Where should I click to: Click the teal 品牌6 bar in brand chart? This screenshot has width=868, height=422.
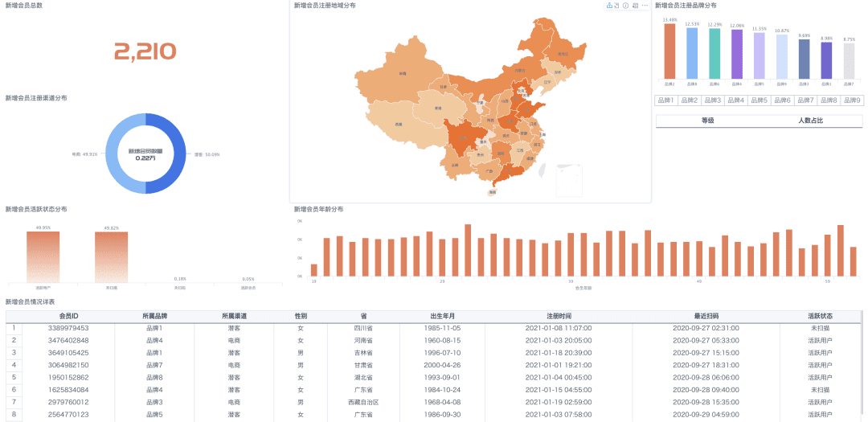coord(714,53)
